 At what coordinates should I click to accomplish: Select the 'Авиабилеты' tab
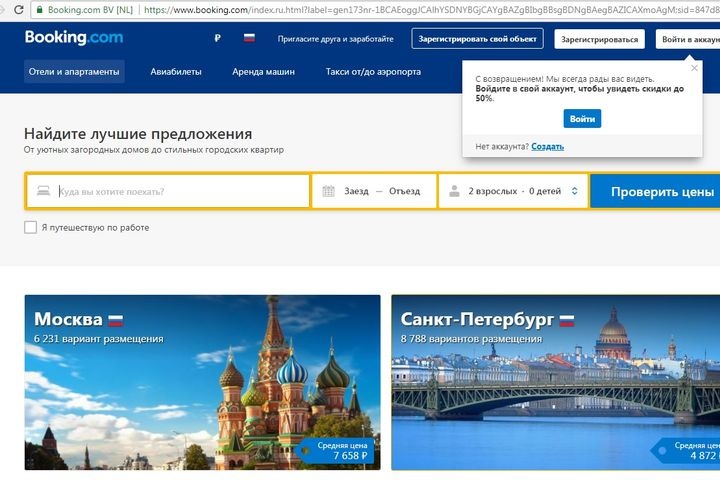click(176, 72)
